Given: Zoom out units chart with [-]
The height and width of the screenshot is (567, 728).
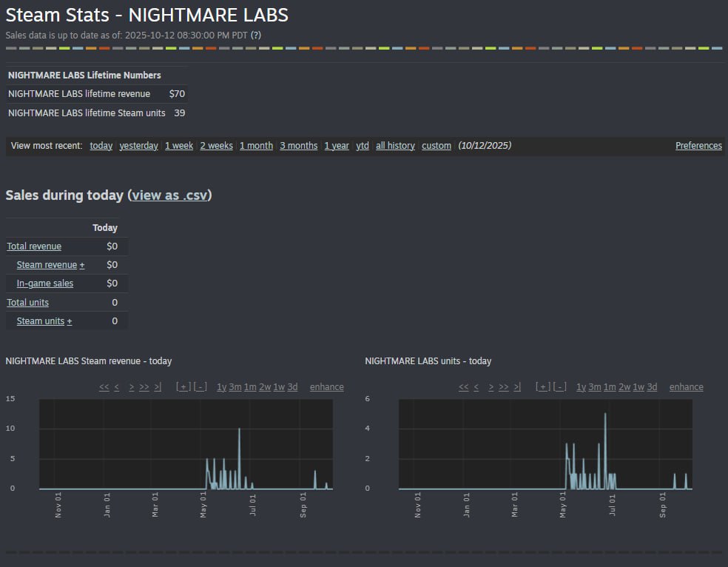Looking at the screenshot, I should click(560, 387).
